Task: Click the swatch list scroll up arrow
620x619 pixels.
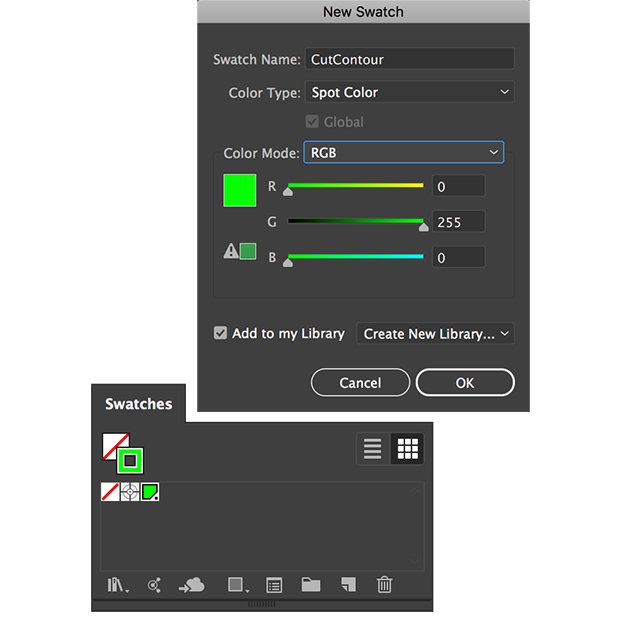Action: (414, 491)
